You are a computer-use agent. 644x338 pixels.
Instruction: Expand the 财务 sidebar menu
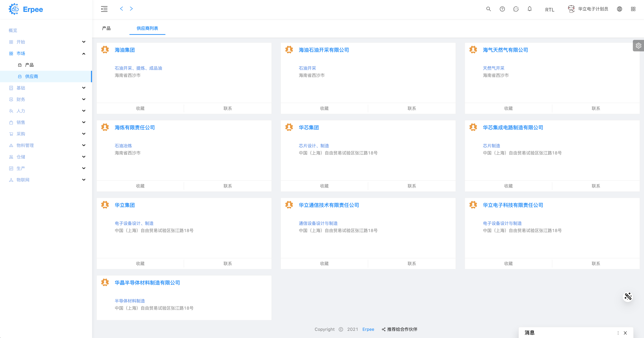(83, 99)
